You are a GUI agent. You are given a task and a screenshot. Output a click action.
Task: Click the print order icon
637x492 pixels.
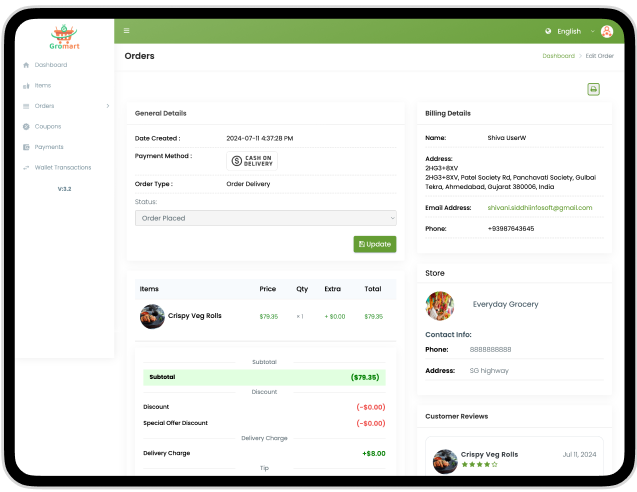(x=593, y=89)
